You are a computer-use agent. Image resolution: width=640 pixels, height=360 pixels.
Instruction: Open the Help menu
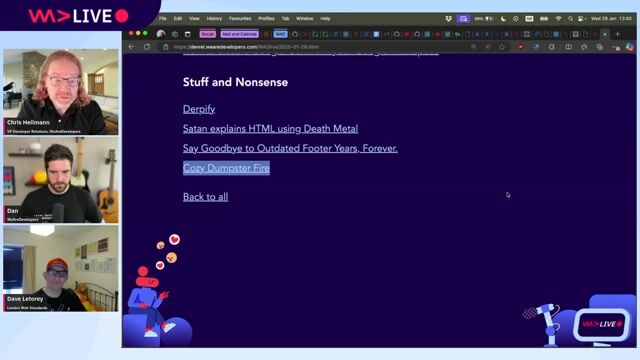pyautogui.click(x=325, y=19)
